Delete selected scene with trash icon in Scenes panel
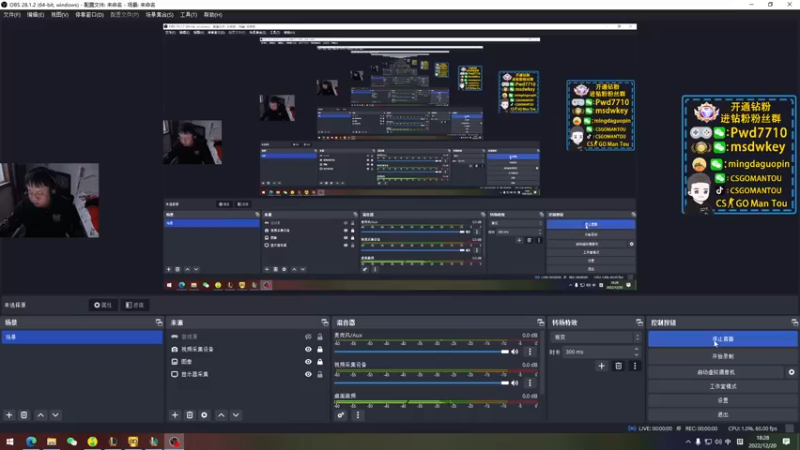This screenshot has width=800, height=450. pos(24,415)
